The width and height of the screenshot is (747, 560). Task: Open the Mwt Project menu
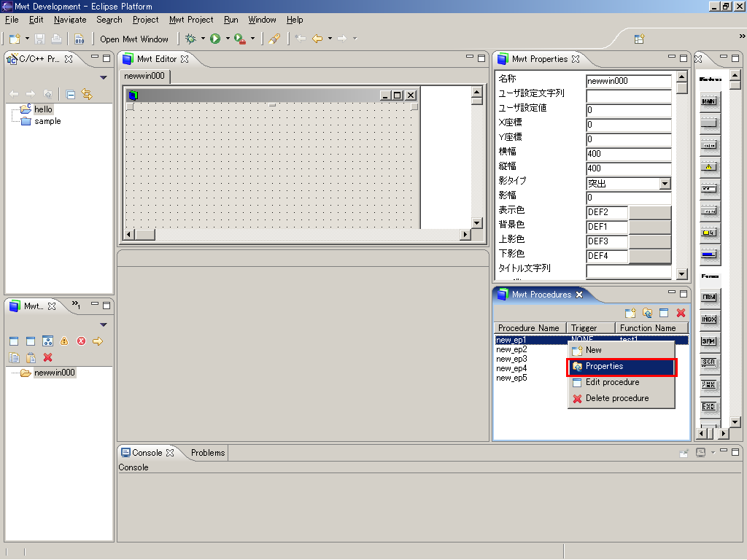(191, 20)
